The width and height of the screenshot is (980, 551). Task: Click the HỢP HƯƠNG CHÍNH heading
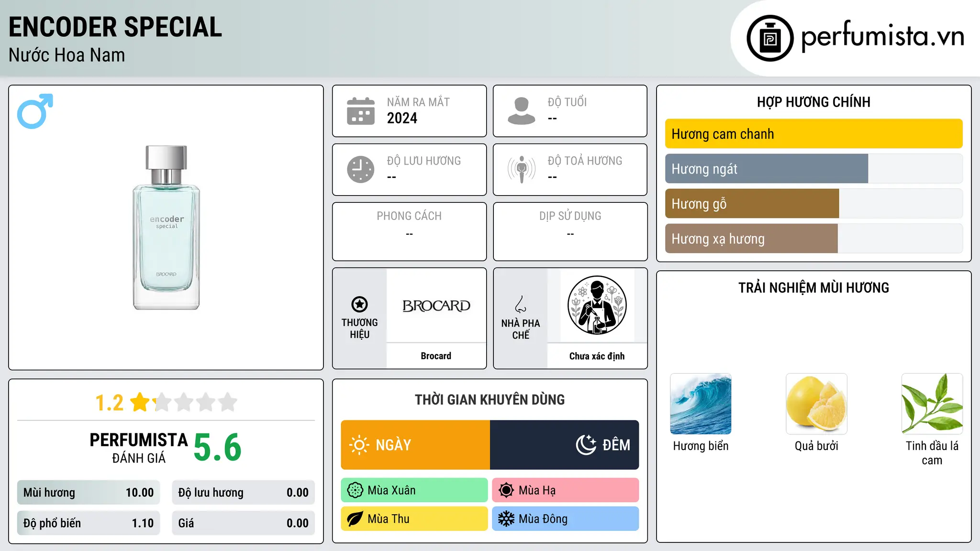click(x=813, y=102)
